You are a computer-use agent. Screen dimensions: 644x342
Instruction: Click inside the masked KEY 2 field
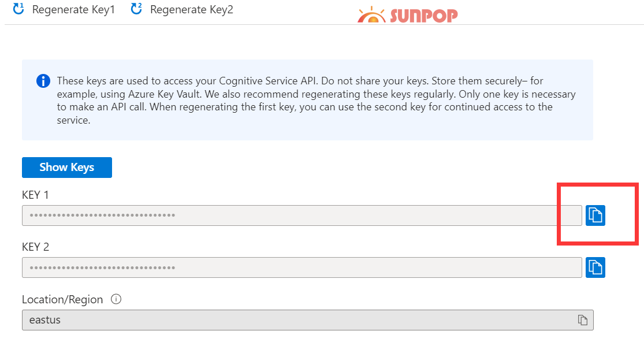point(300,267)
